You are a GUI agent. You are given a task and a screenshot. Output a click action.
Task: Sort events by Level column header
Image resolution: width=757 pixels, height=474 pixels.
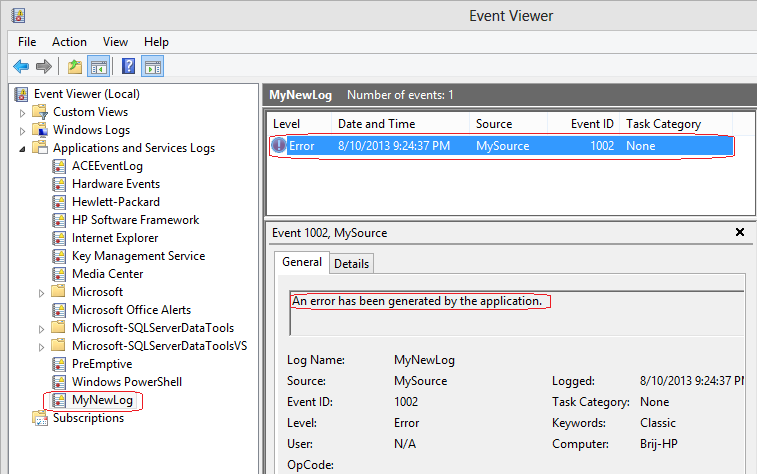[299, 124]
